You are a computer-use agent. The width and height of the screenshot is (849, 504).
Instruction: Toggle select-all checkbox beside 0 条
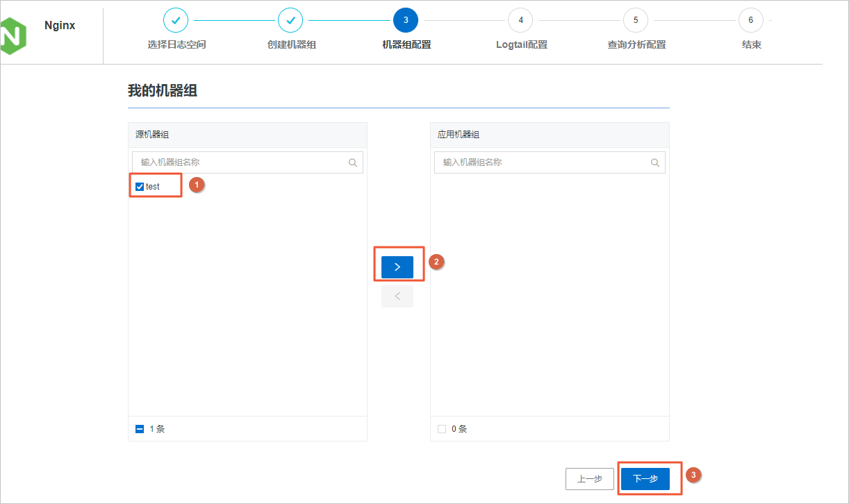(x=442, y=429)
